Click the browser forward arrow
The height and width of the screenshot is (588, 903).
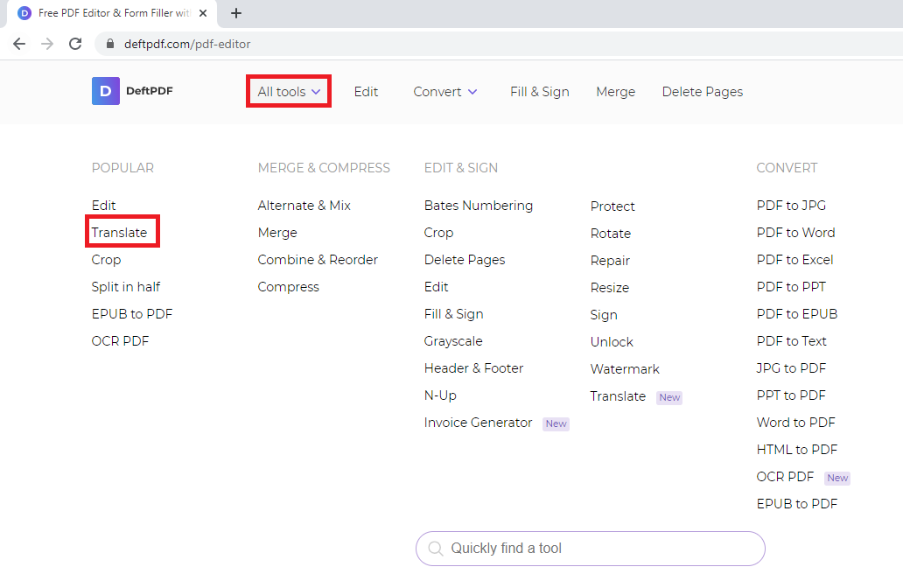(47, 44)
